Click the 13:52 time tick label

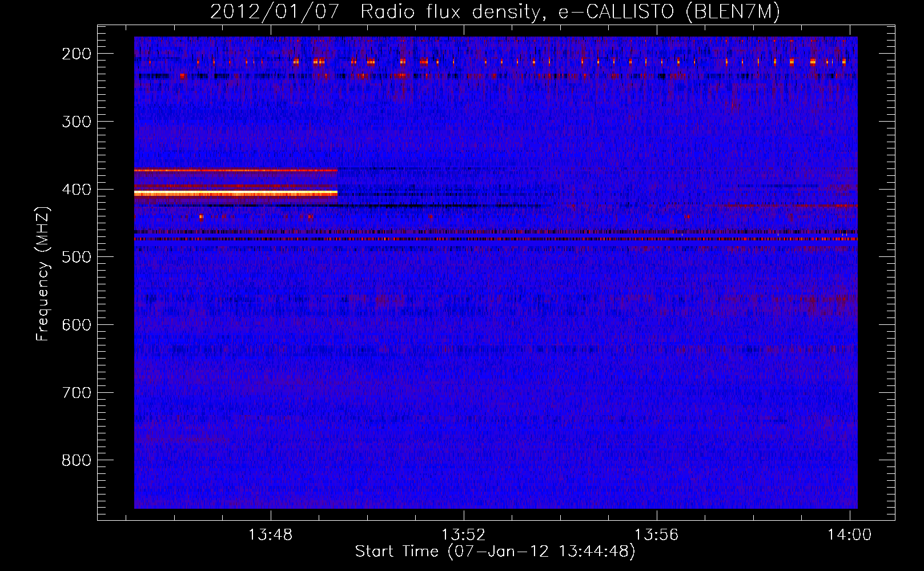pos(463,534)
